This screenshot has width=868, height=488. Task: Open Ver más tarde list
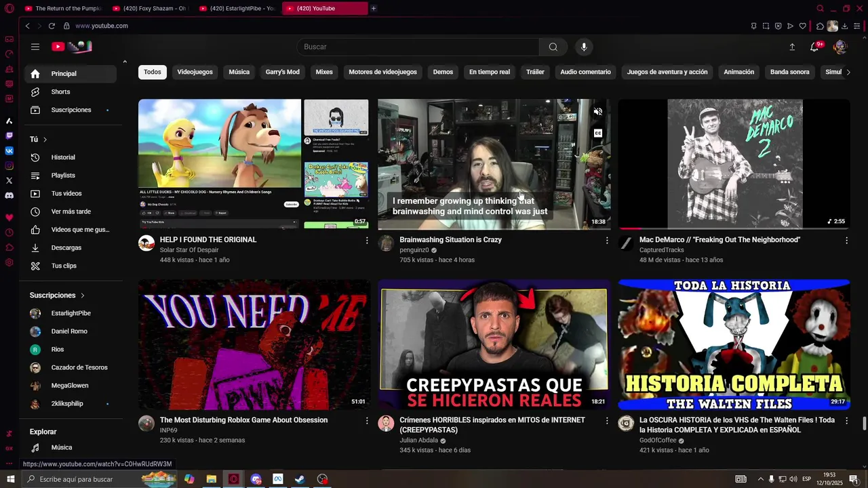71,211
